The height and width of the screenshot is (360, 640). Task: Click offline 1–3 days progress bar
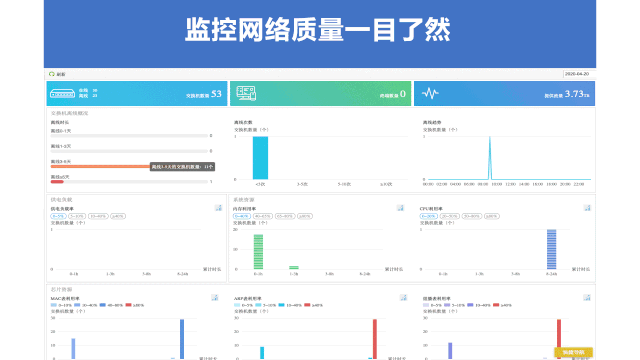coord(129,151)
